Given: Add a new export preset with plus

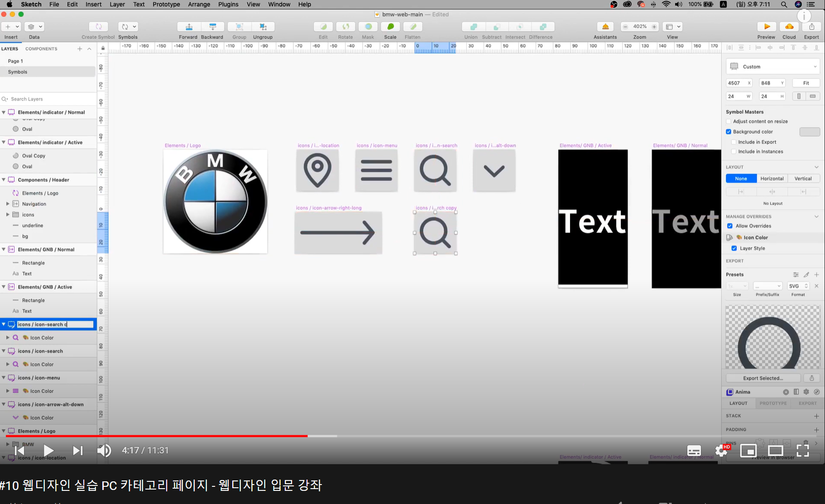Looking at the screenshot, I should [x=816, y=275].
